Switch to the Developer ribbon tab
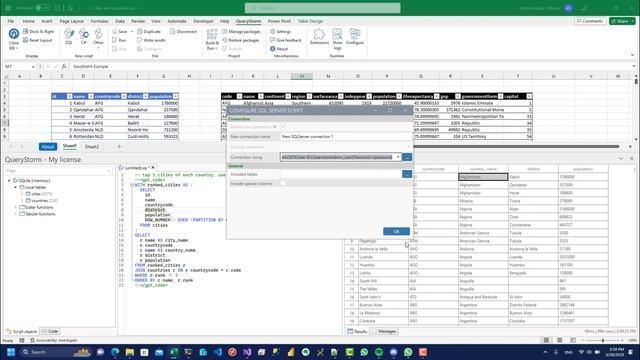 203,21
